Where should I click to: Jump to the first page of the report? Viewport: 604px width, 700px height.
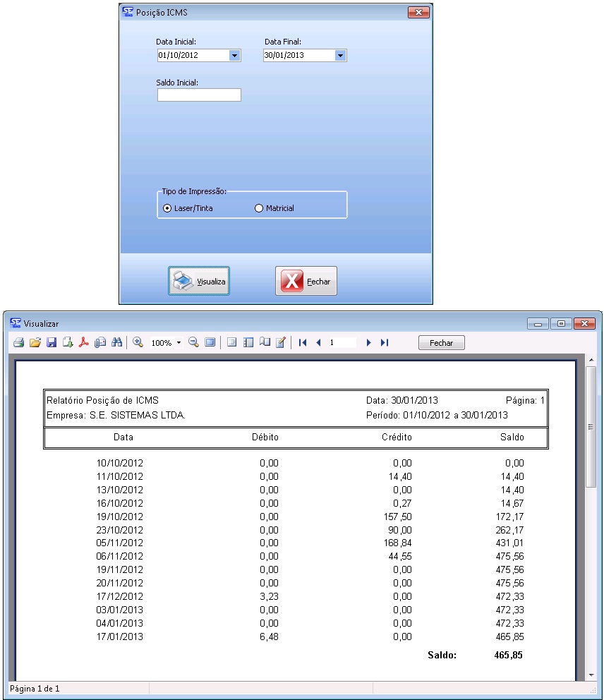pos(303,342)
